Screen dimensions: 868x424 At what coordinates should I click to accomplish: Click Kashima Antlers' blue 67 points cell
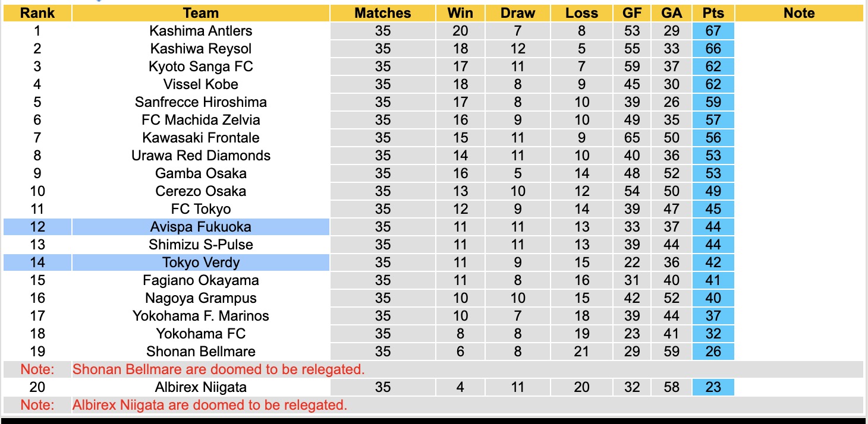click(x=713, y=31)
